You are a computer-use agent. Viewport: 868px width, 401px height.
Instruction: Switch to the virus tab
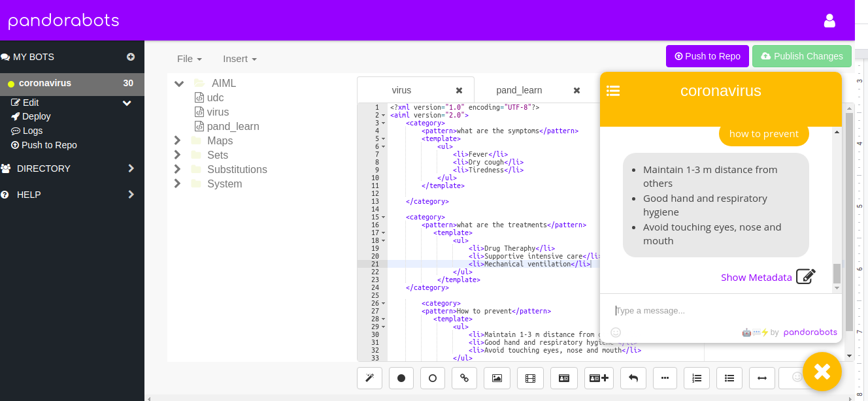pyautogui.click(x=402, y=90)
